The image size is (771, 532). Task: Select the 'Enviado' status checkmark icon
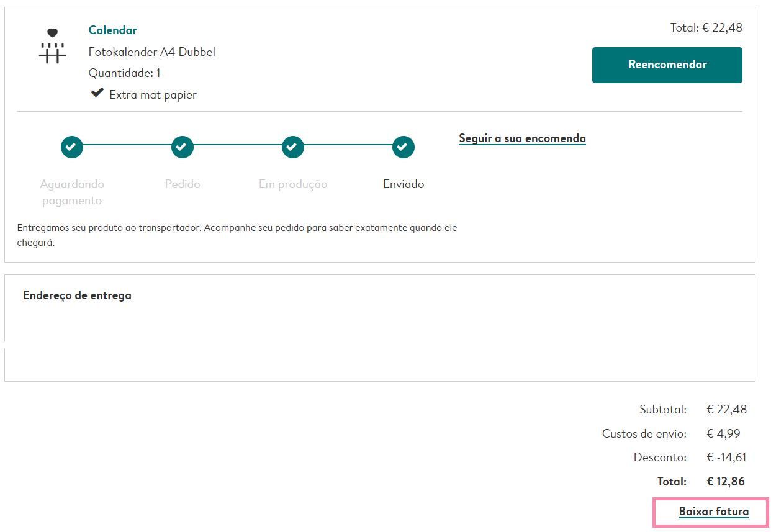pyautogui.click(x=403, y=147)
